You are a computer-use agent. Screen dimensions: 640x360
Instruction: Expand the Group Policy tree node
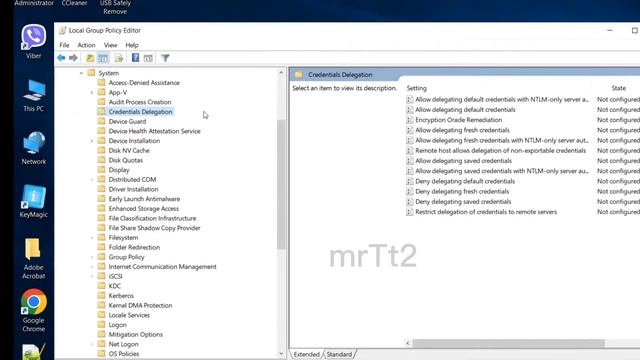[x=91, y=257]
